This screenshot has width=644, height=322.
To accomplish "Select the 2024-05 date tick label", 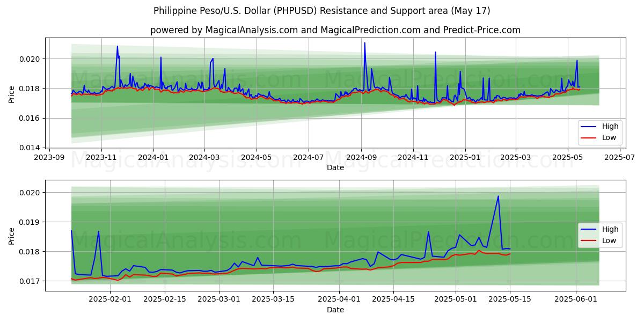I will click(x=255, y=158).
